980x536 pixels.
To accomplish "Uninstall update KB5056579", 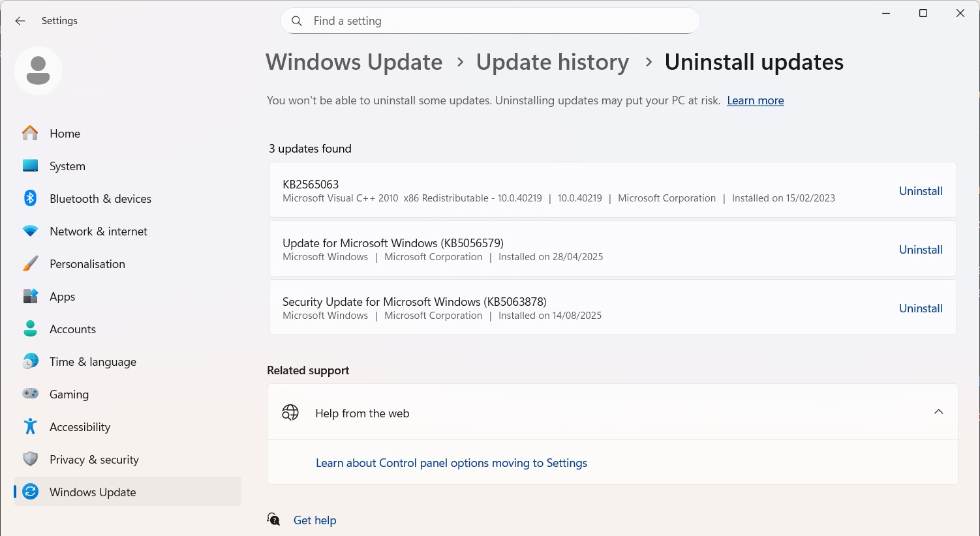I will click(x=920, y=250).
